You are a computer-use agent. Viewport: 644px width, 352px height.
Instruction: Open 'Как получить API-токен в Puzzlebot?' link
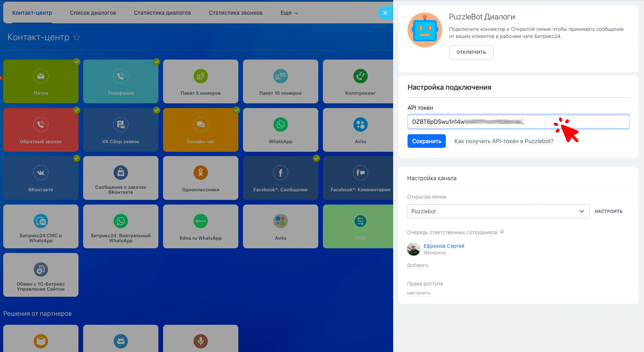(504, 141)
